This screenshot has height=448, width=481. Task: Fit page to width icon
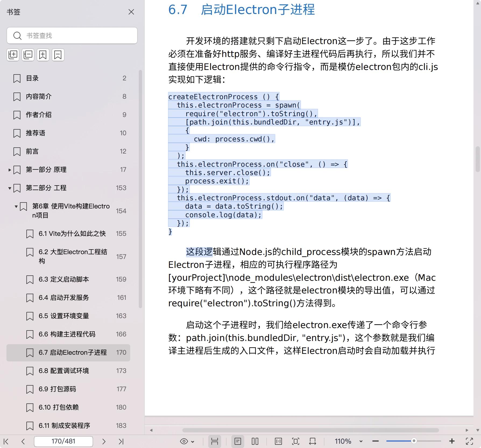click(x=313, y=441)
